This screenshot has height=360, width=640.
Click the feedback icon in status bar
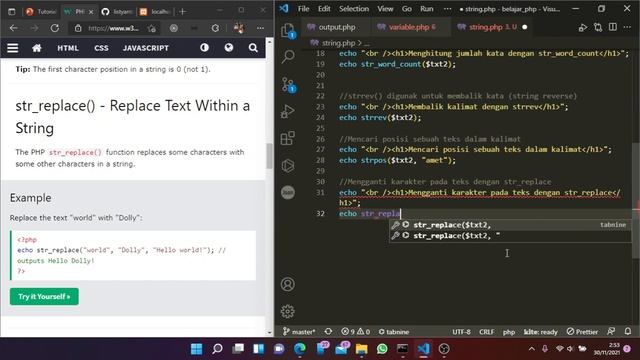[x=611, y=331]
